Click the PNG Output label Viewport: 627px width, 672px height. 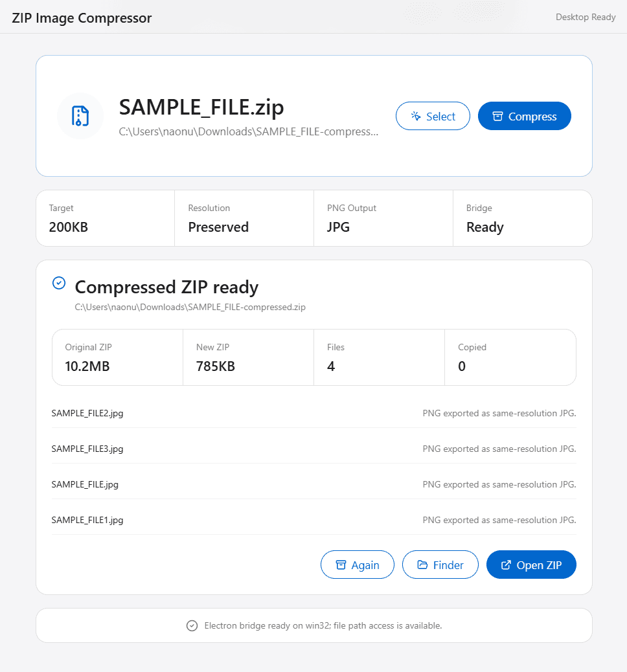(x=352, y=208)
